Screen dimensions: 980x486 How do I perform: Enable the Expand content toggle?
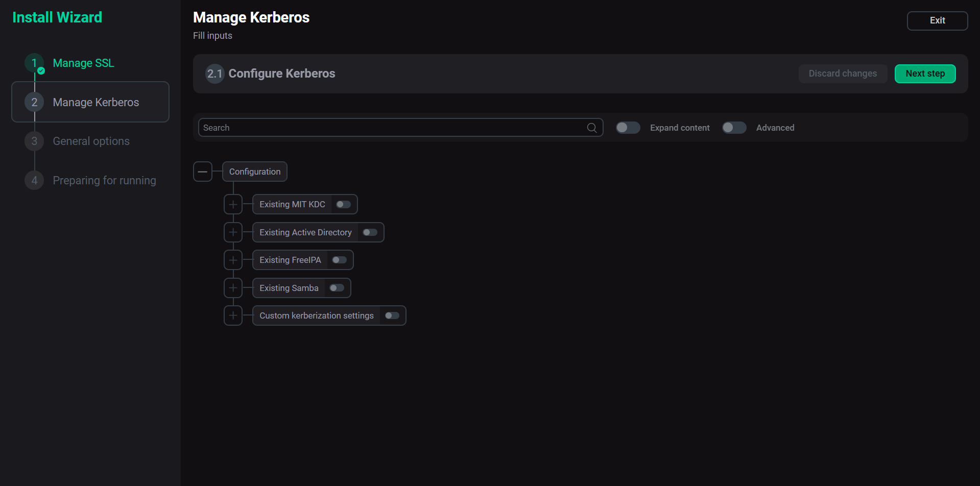(628, 127)
